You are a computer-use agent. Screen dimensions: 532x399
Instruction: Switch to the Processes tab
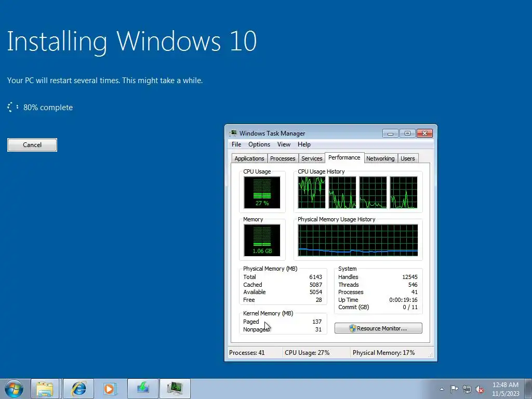(282, 158)
